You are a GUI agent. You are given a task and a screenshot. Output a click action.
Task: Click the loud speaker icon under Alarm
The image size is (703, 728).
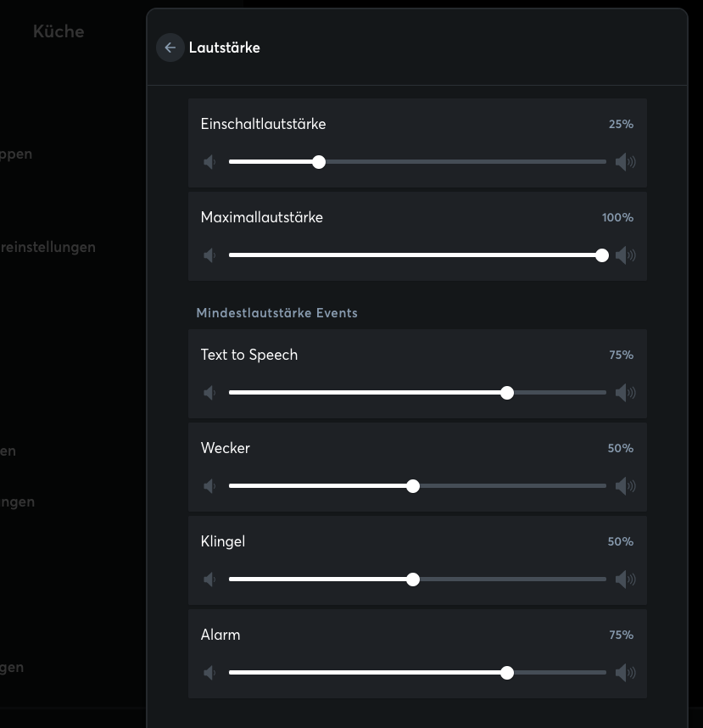click(x=625, y=673)
